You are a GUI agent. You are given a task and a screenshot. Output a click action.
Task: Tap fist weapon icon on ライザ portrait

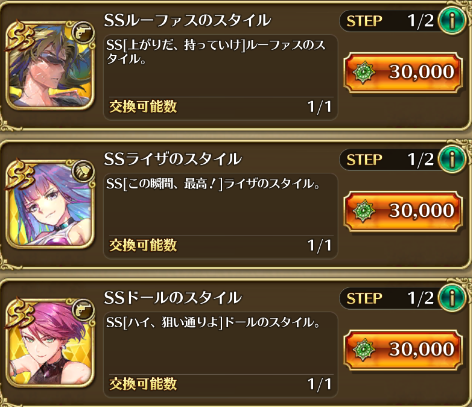pos(83,171)
